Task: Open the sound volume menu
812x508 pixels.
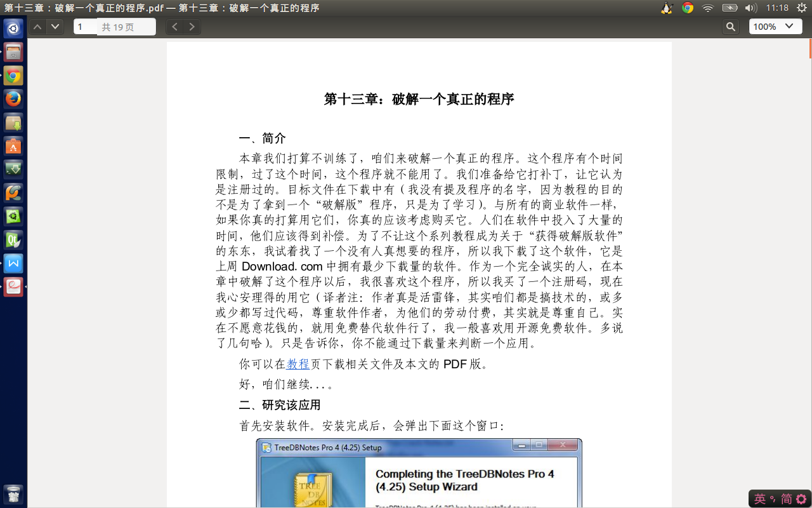Action: point(751,8)
